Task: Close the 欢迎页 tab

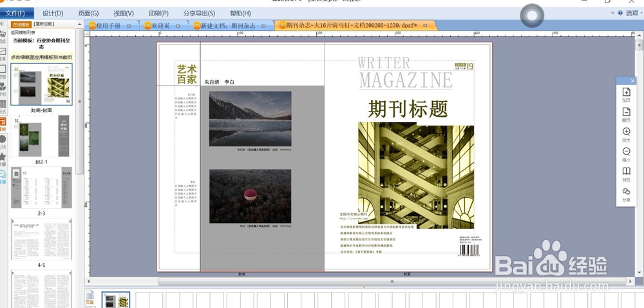Action: coord(178,26)
